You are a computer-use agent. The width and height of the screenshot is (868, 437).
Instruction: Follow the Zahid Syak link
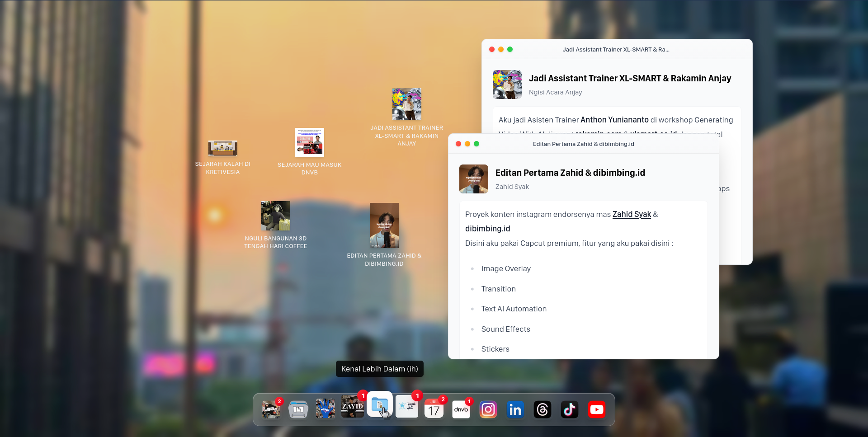tap(632, 214)
